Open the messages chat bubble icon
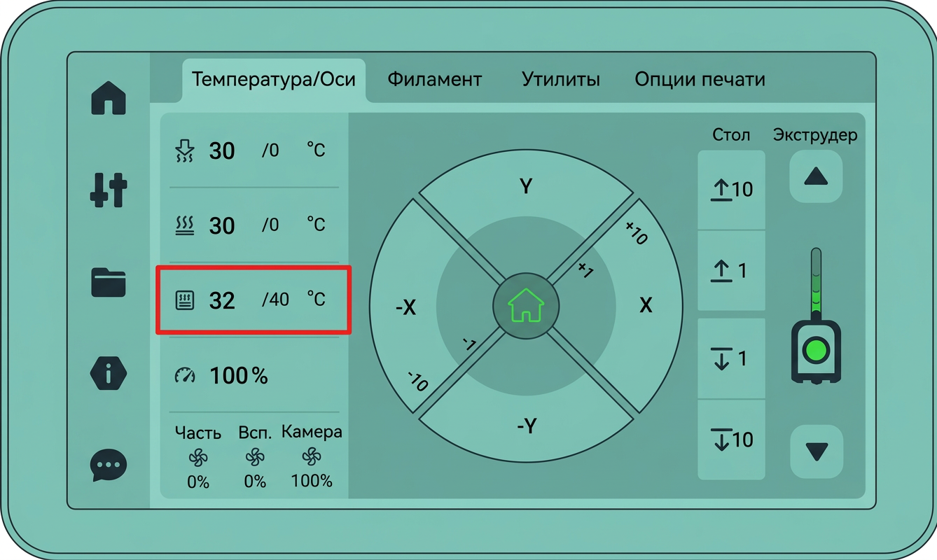 109,465
